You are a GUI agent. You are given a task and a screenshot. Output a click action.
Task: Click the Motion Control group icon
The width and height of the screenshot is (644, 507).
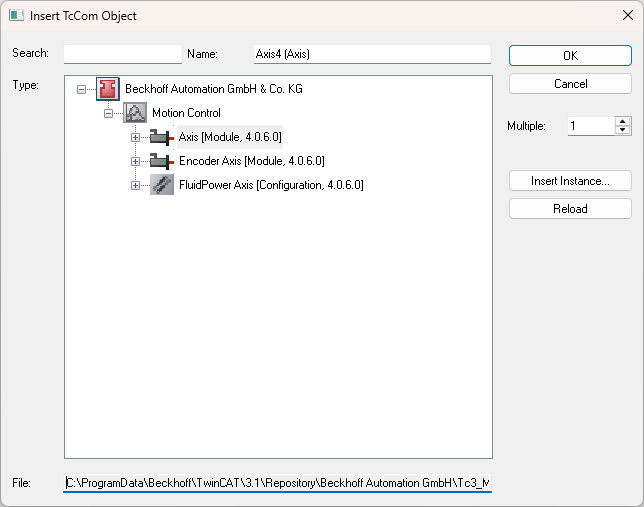(x=135, y=113)
